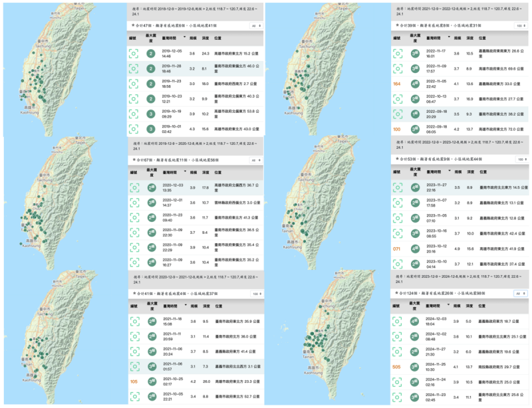The image size is (532, 408).
Task: Click the 2021–2022 Taiwan epicenter map
Action: [327, 70]
